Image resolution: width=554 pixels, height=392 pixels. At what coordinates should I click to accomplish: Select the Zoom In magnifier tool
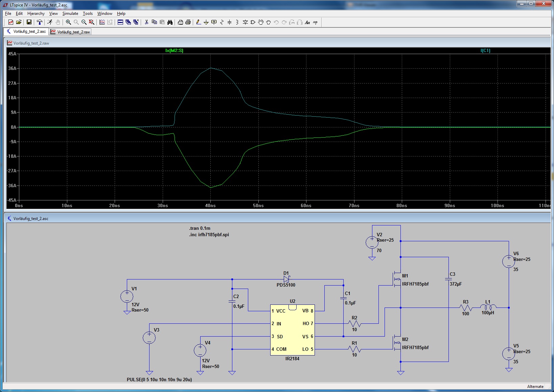(68, 22)
